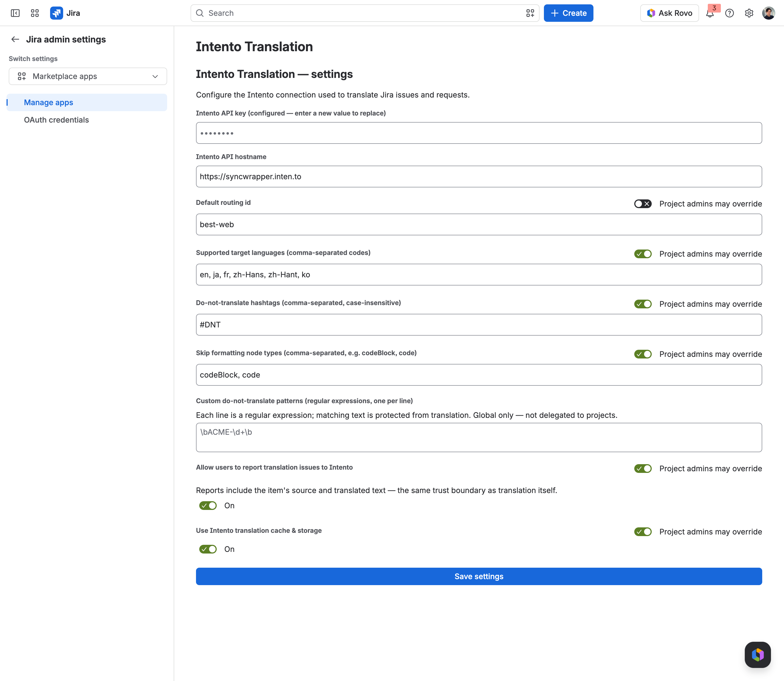Turn off Intento translation cache toggle
Viewport: 784px width, 681px height.
(x=208, y=549)
